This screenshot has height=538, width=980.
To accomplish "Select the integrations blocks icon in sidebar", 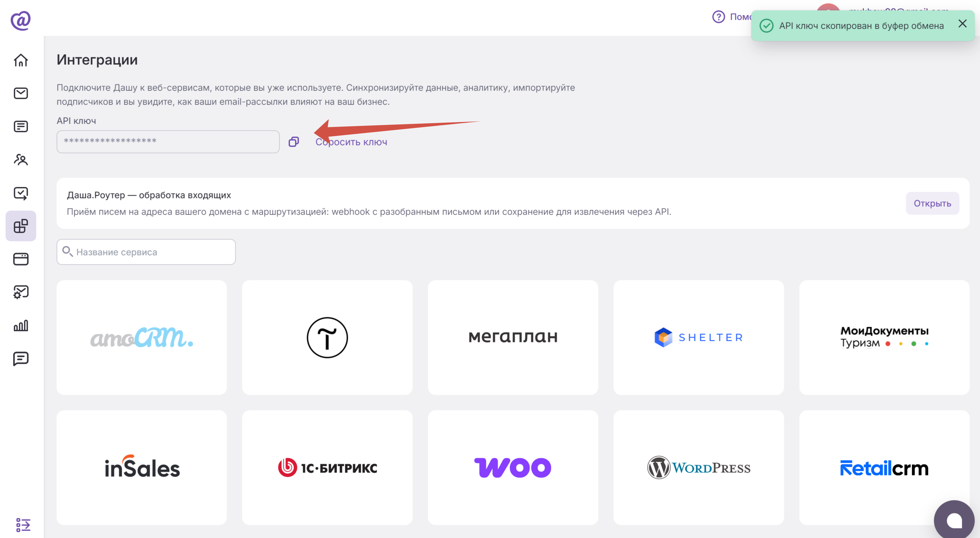I will point(21,226).
